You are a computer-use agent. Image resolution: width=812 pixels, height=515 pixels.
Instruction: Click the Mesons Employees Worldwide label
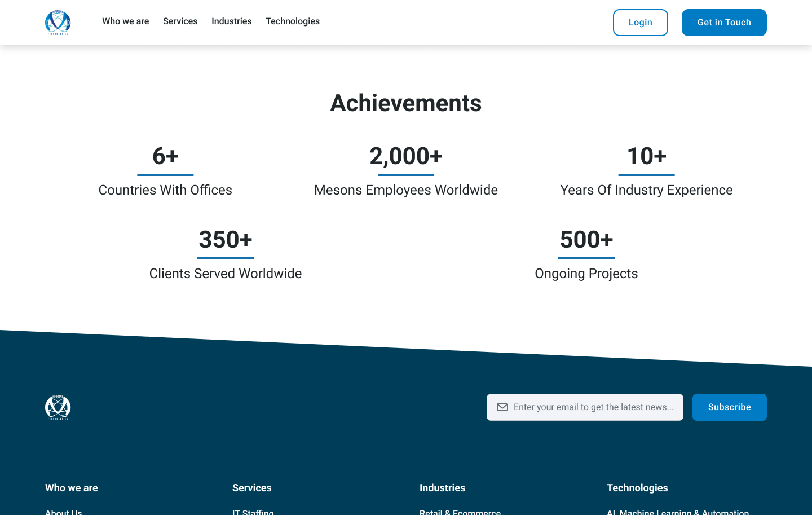406,190
